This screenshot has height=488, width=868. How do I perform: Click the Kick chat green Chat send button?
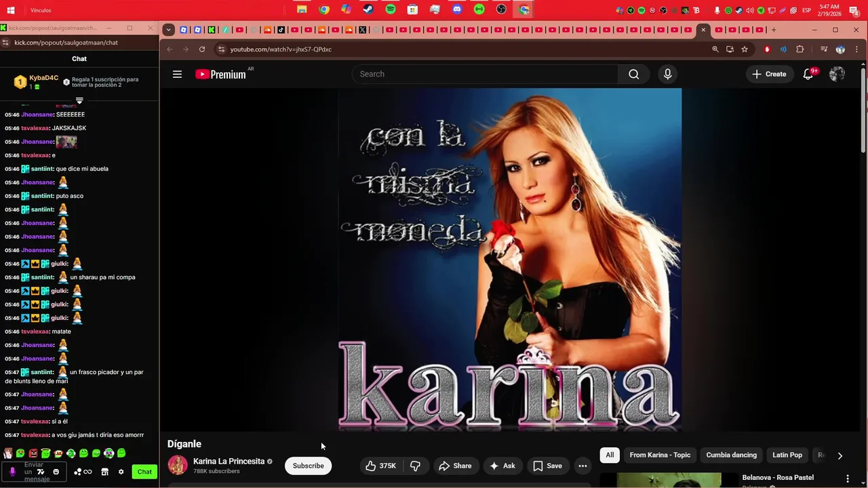(144, 472)
